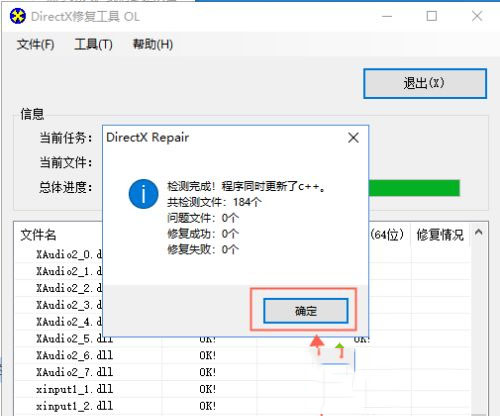Click OK! status of xinput1_2.dll
Screen dimensions: 500x416
(208, 406)
